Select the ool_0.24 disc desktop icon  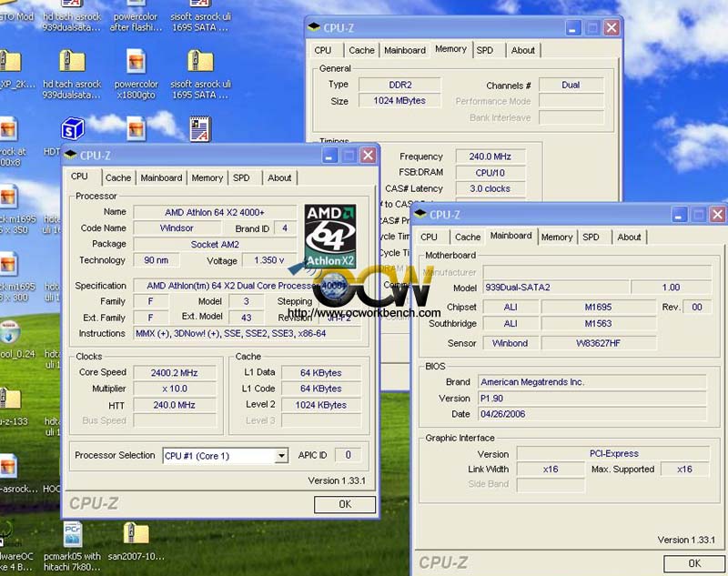click(9, 331)
